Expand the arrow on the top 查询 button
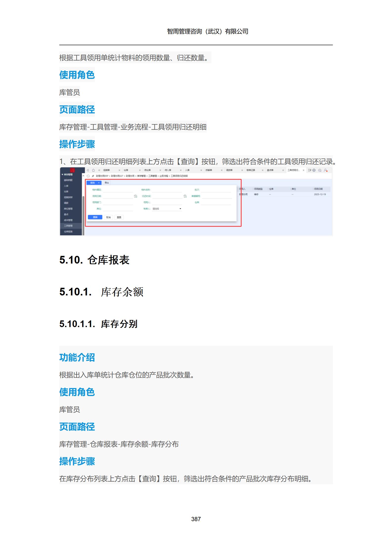This screenshot has height=555, width=392. pyautogui.click(x=99, y=183)
